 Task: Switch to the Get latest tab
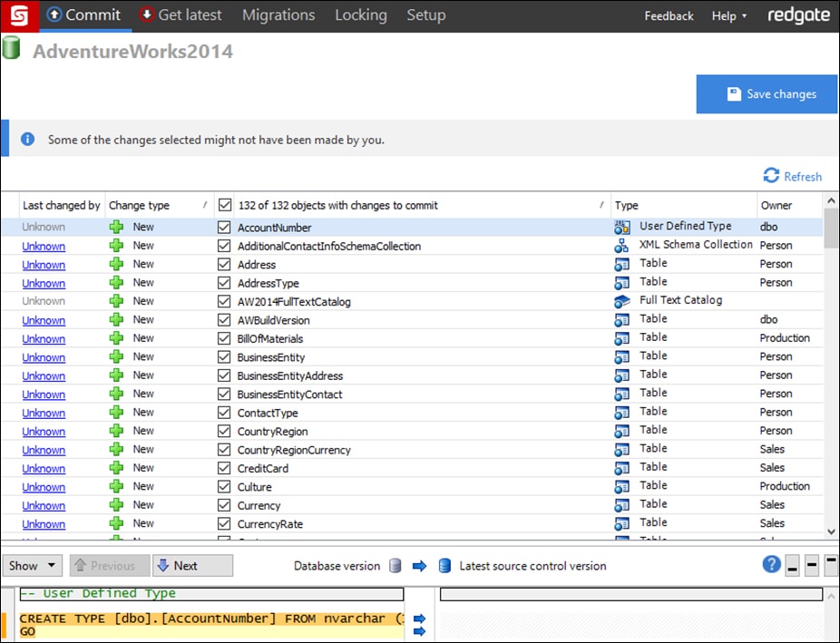click(x=181, y=15)
